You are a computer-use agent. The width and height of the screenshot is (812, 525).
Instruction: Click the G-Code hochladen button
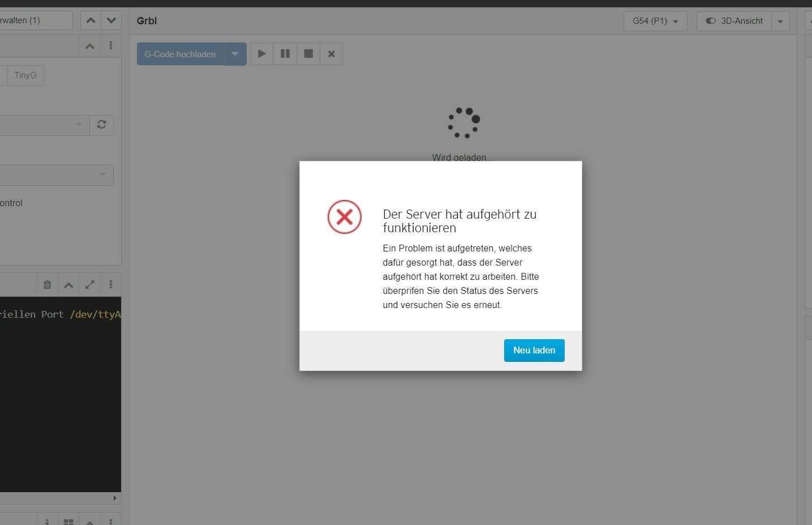click(180, 54)
